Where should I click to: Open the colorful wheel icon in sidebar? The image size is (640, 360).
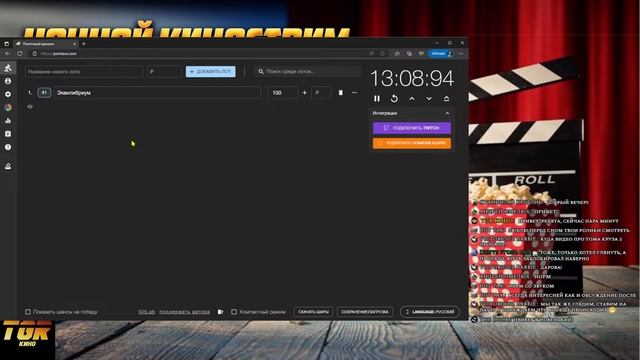tap(8, 107)
